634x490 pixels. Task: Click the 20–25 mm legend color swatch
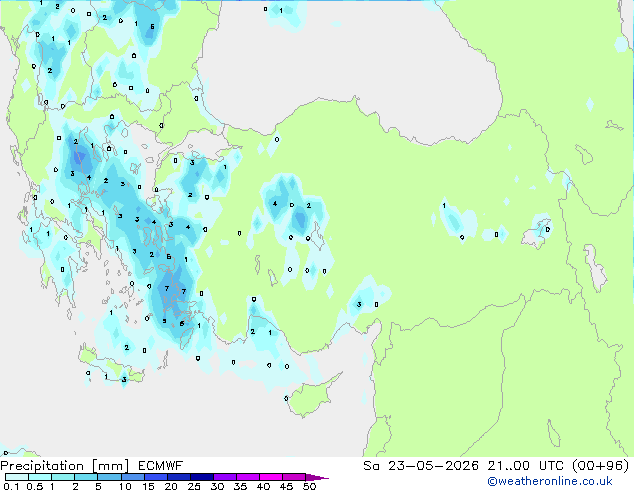point(179,477)
